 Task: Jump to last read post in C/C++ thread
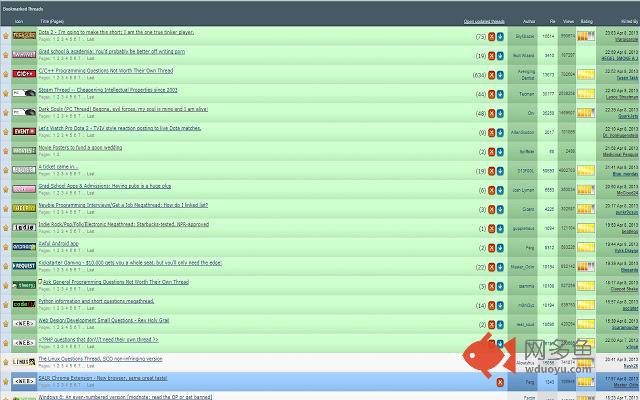[500, 74]
